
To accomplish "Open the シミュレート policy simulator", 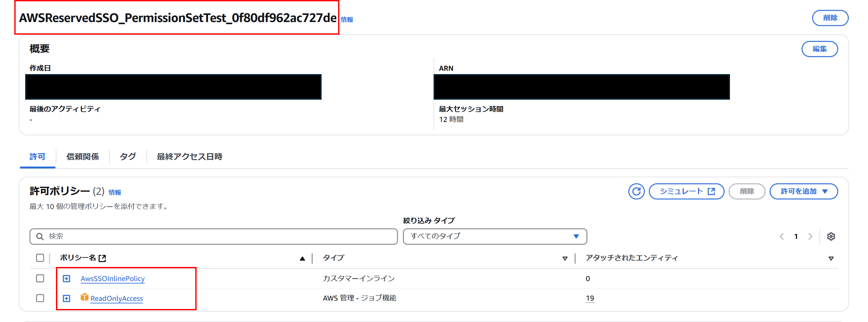I will click(x=686, y=191).
